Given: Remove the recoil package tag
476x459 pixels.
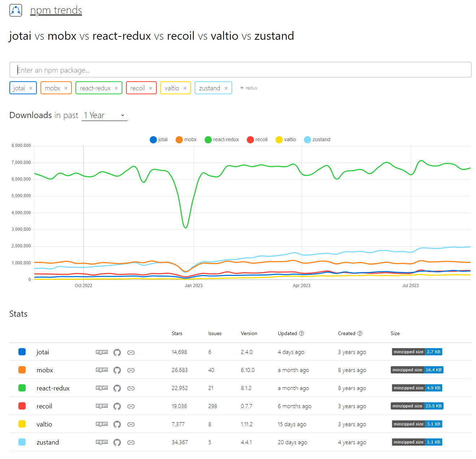Looking at the screenshot, I should [151, 88].
